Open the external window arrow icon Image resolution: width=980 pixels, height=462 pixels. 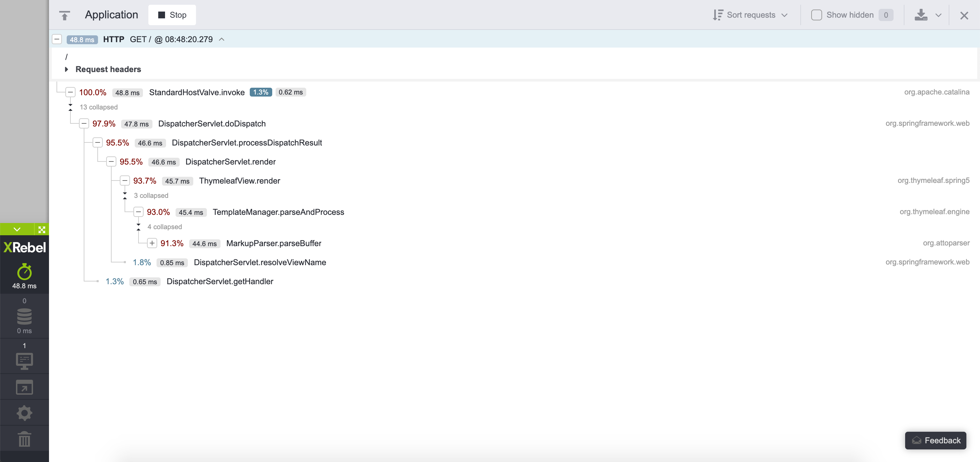click(x=24, y=387)
